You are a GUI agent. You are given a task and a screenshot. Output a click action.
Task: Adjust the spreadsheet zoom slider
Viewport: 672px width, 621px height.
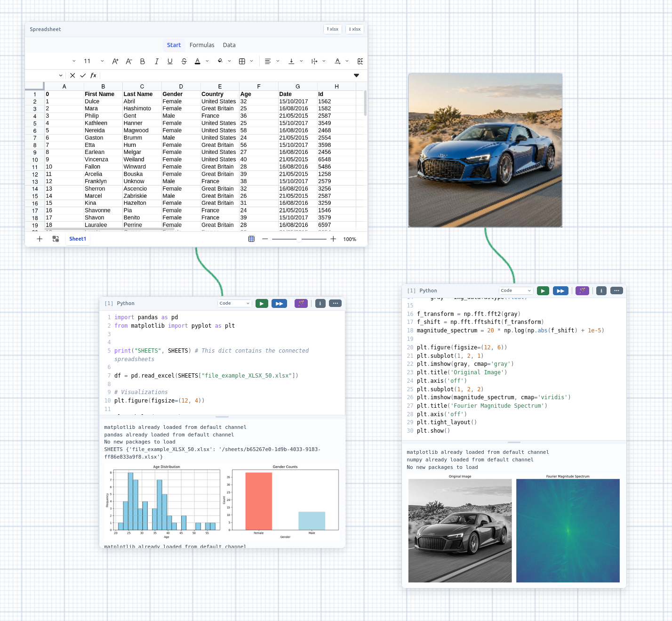(299, 239)
